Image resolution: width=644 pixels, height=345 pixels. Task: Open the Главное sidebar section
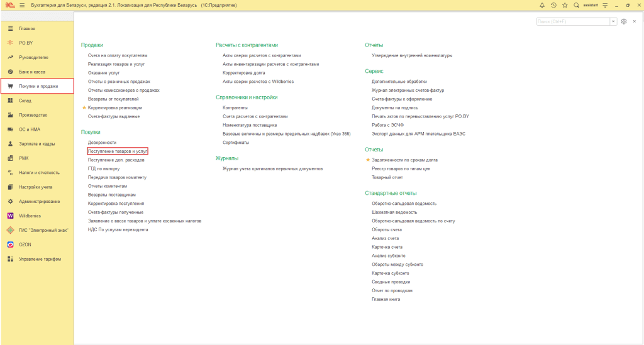(x=37, y=29)
